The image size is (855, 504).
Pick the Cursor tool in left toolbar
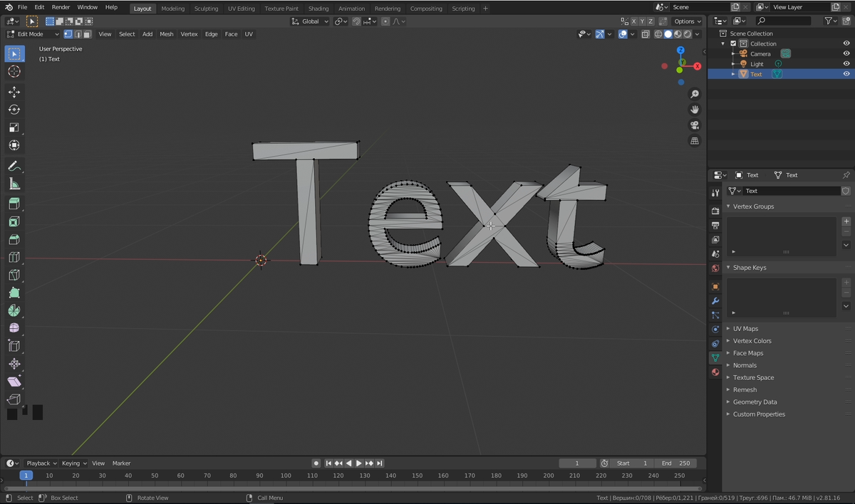click(14, 72)
